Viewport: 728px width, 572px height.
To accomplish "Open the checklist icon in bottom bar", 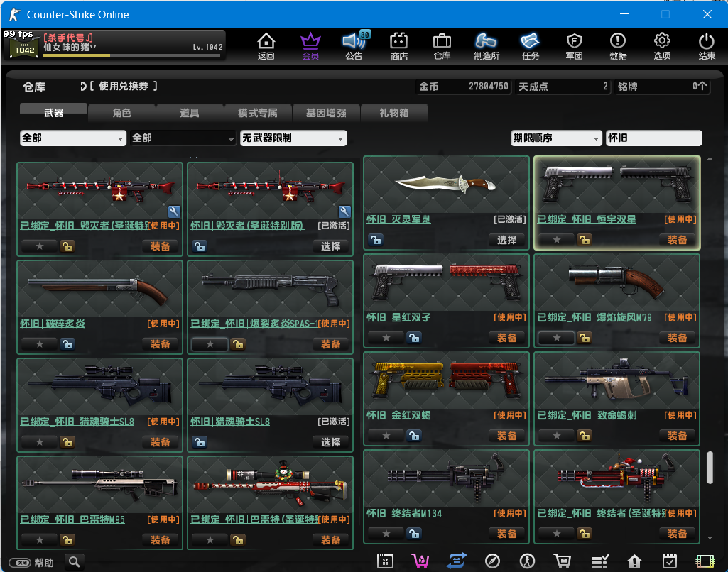I will click(599, 561).
